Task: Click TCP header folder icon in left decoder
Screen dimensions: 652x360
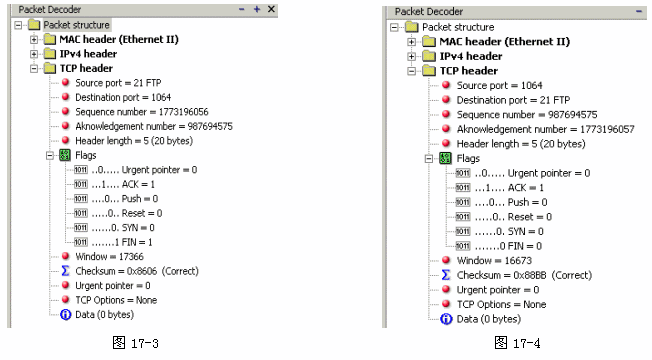Action: click(x=49, y=68)
